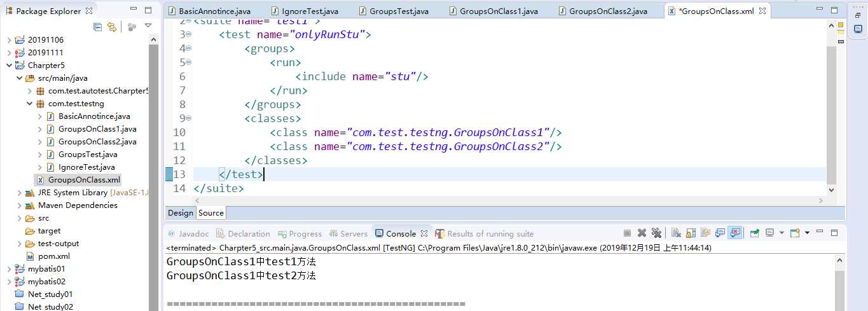Switch to GroupsTest.java editor tab
The image size is (868, 311).
tap(392, 11)
